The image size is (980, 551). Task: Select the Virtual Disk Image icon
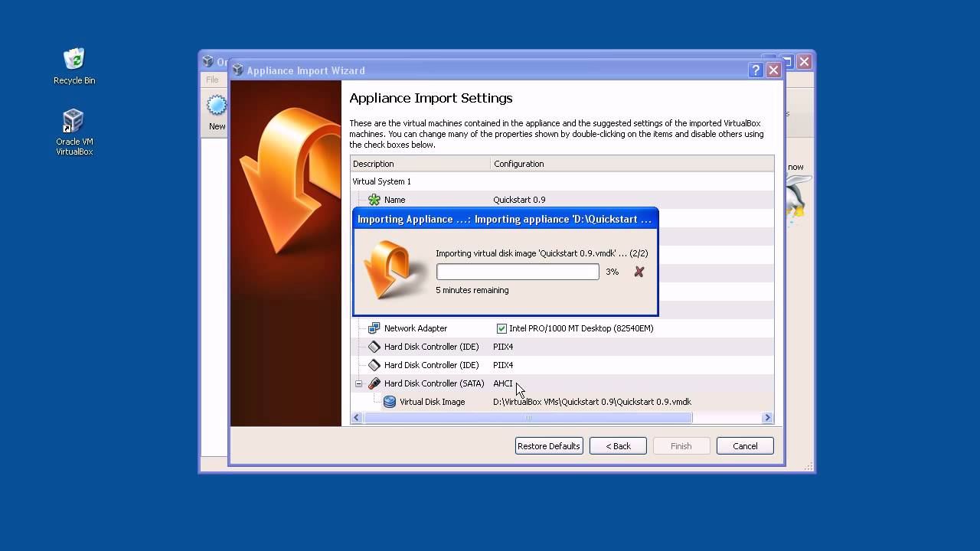(390, 402)
